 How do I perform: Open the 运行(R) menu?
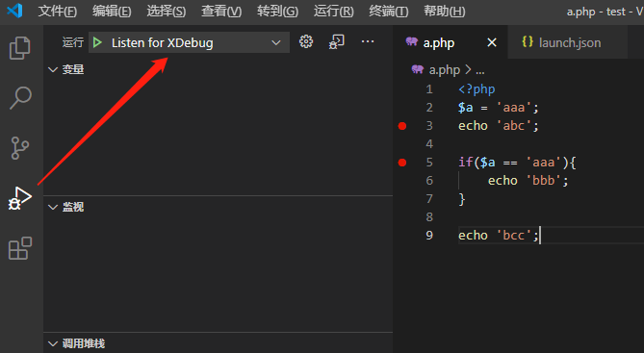pos(333,12)
